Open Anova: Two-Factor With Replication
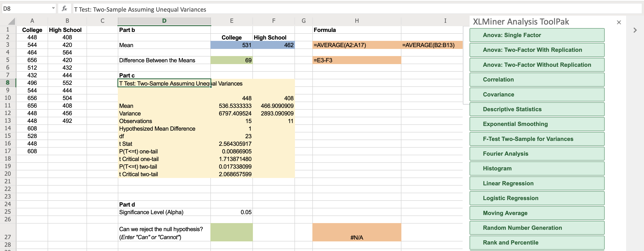The height and width of the screenshot is (251, 644). [x=537, y=50]
